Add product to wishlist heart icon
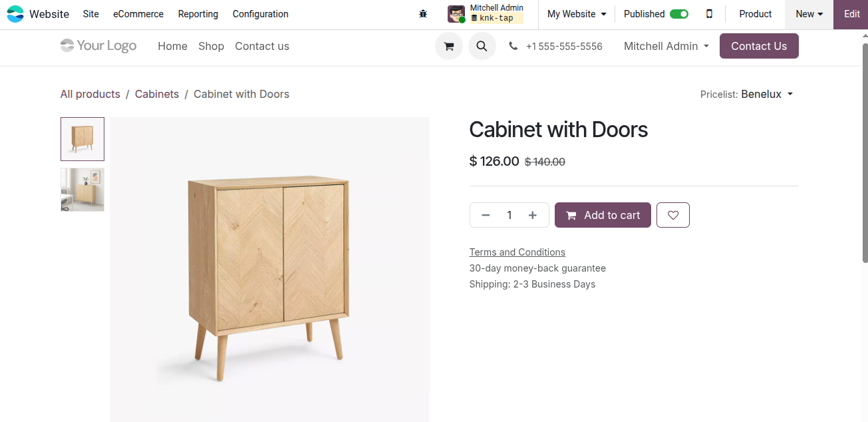 673,215
